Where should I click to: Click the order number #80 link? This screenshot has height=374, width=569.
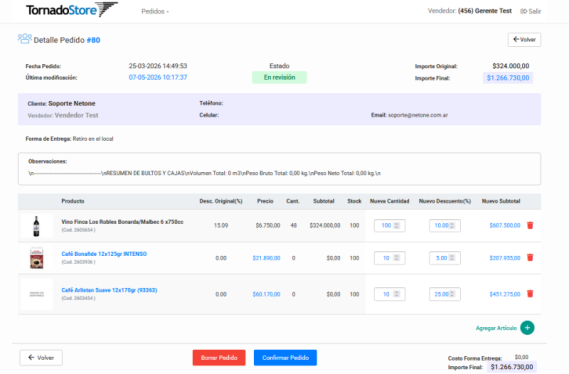tap(93, 40)
